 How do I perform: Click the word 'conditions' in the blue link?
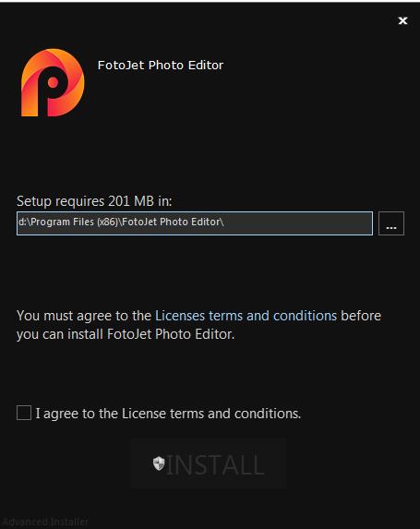pyautogui.click(x=305, y=316)
